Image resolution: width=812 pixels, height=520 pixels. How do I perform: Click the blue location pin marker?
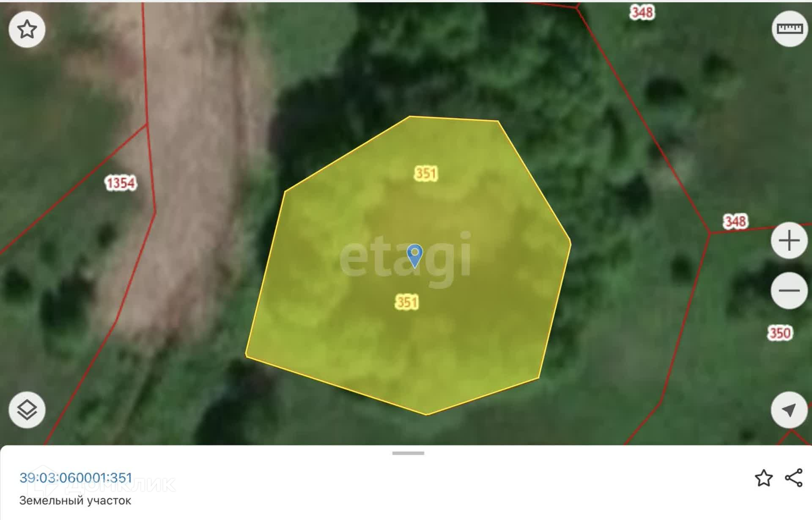(x=414, y=255)
